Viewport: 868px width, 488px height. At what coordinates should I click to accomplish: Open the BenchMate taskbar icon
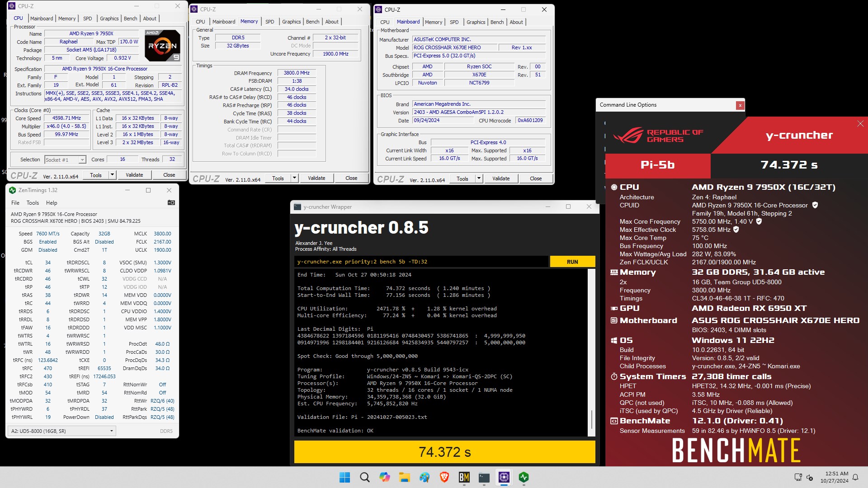[x=464, y=477]
